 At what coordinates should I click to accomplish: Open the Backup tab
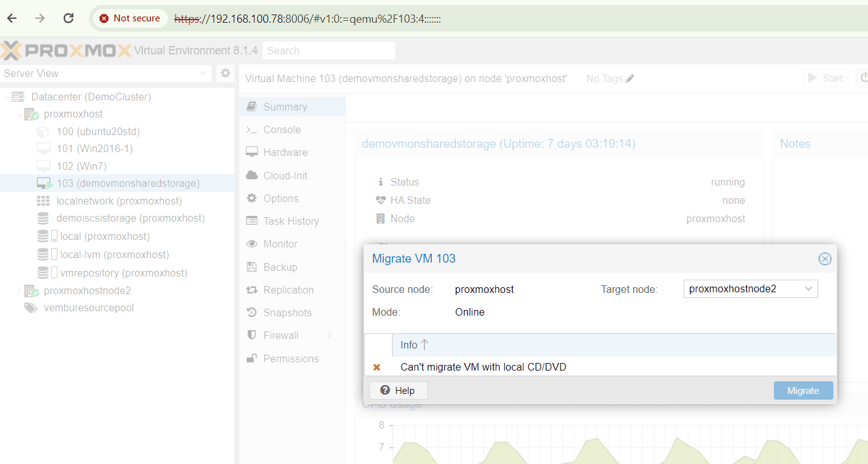tap(292, 267)
